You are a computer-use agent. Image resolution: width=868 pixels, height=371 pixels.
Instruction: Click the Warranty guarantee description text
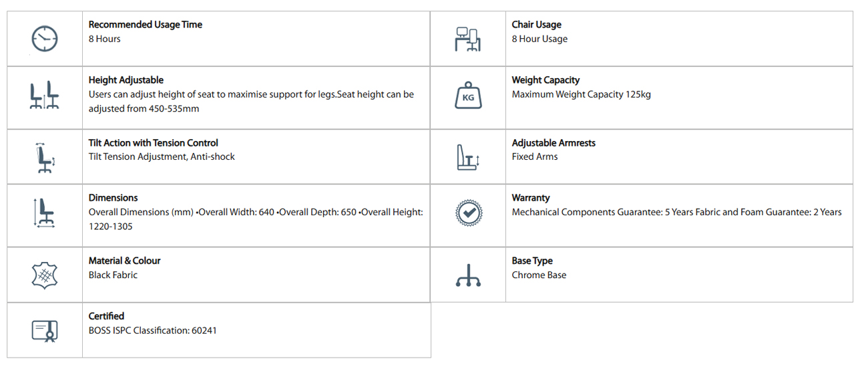(x=676, y=213)
